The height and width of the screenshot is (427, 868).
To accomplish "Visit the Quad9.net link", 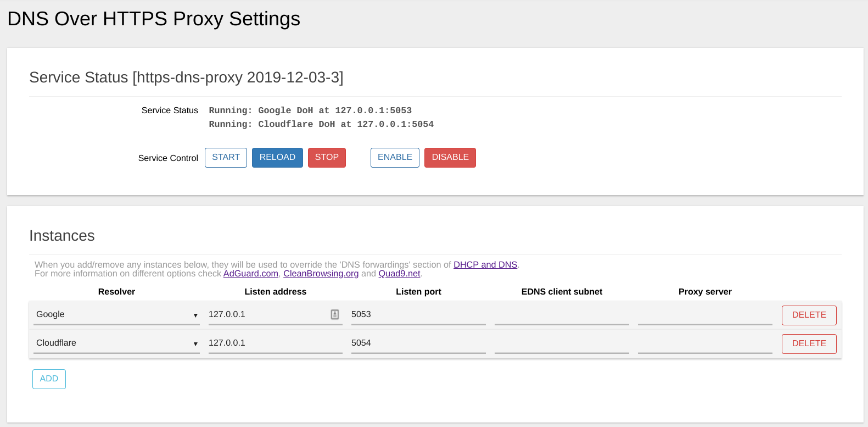I will 399,274.
